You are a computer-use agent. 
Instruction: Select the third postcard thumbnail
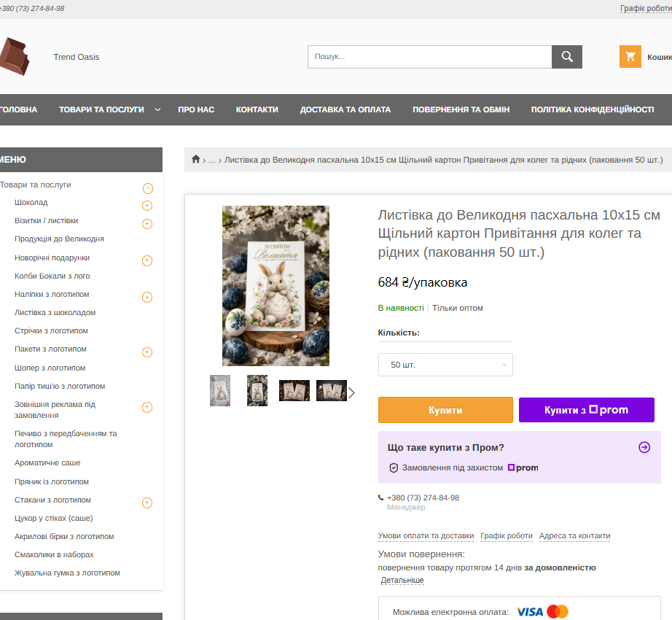(x=294, y=390)
